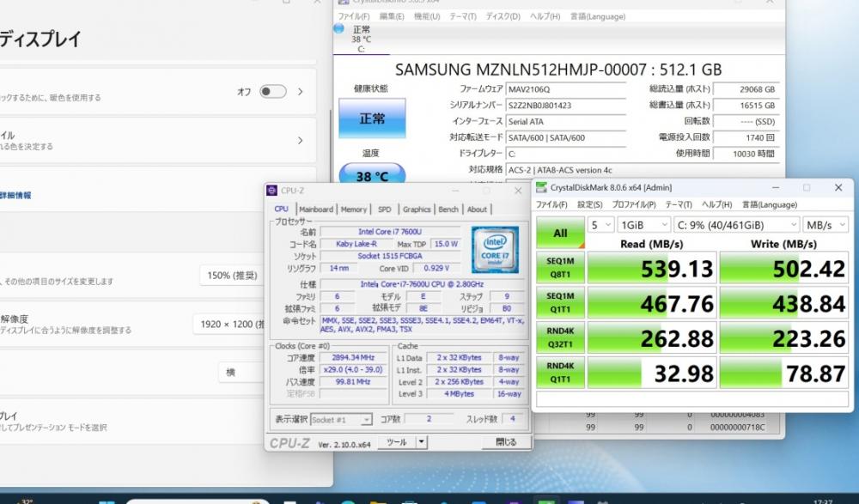
Task: Click the 467.76 read result
Action: (x=652, y=303)
